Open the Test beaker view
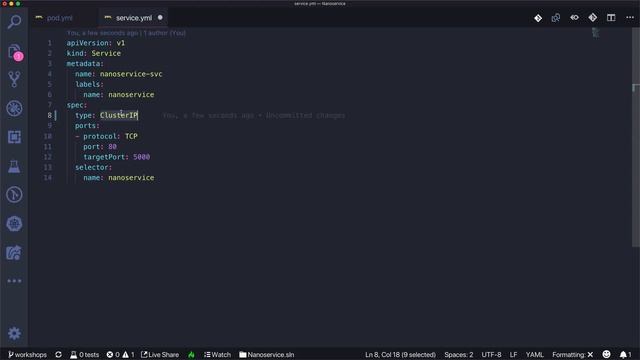The height and width of the screenshot is (360, 640). pyautogui.click(x=14, y=166)
